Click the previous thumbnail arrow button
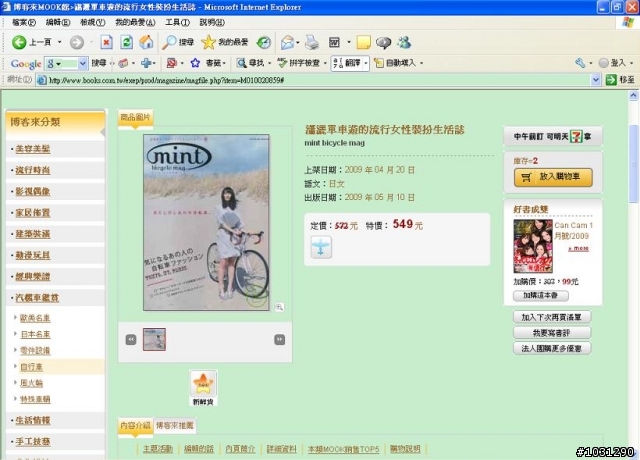640x460 pixels. click(x=131, y=340)
